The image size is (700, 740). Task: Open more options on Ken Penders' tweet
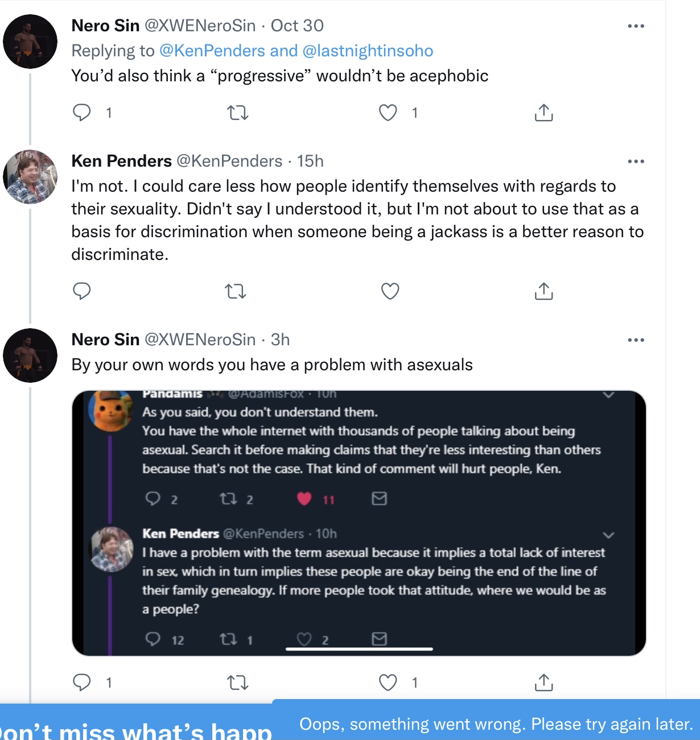click(636, 162)
